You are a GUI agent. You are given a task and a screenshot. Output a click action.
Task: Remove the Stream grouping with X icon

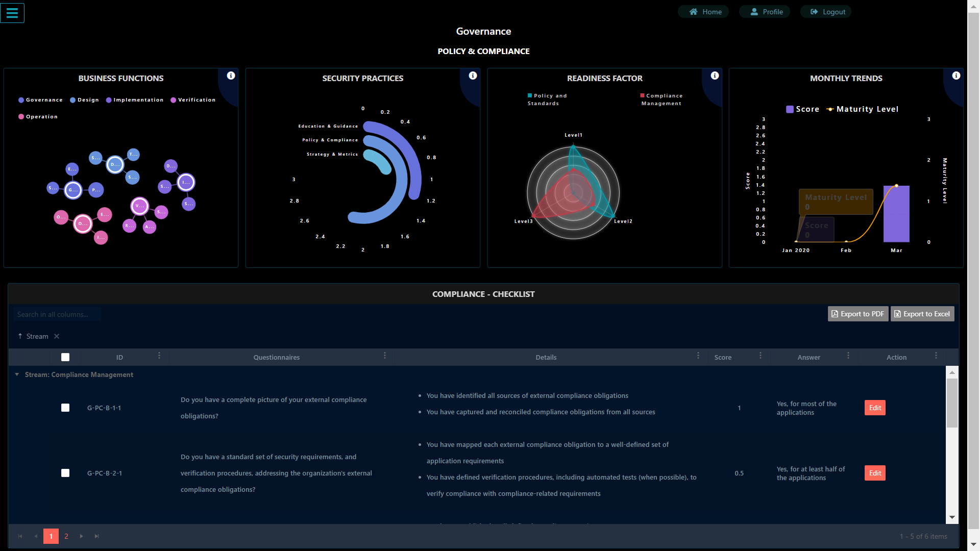(x=57, y=336)
